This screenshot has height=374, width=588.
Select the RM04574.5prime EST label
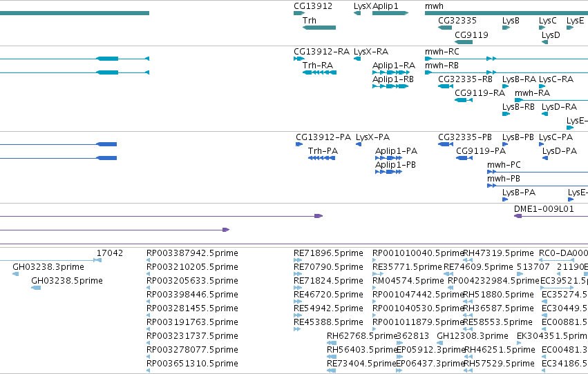[x=408, y=281]
